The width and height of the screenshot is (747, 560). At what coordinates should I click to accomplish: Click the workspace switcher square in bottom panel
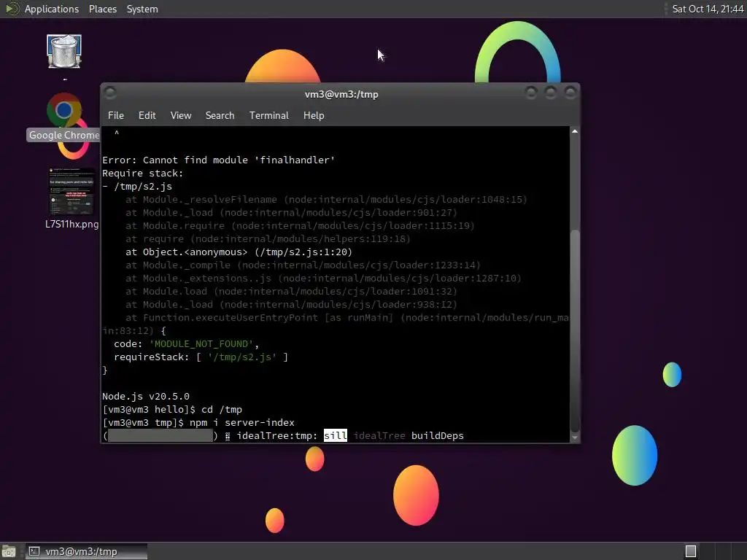(x=690, y=551)
